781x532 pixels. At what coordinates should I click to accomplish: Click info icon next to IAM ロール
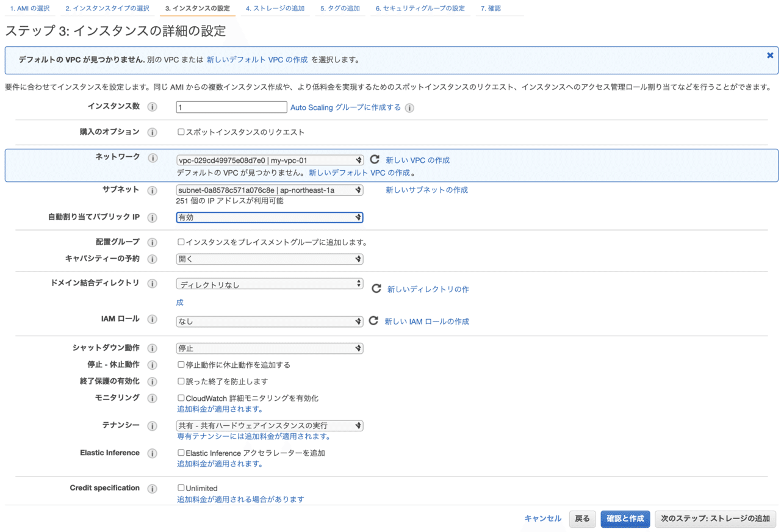click(x=152, y=320)
